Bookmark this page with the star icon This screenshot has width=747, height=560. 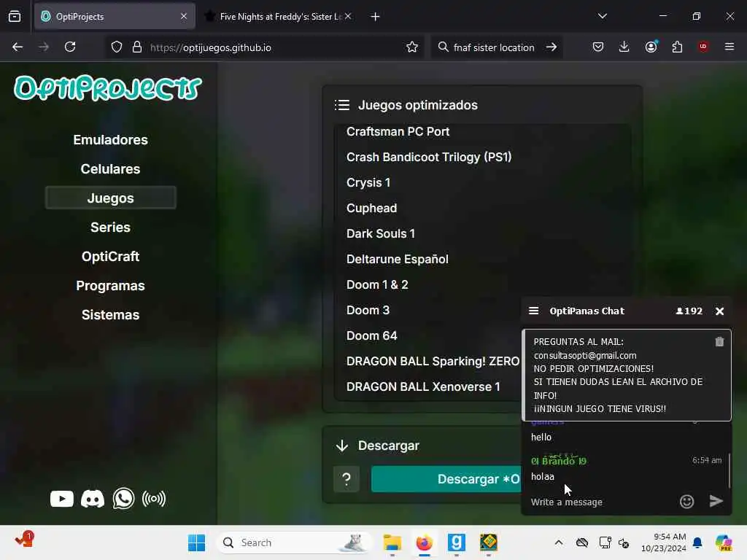coord(412,47)
